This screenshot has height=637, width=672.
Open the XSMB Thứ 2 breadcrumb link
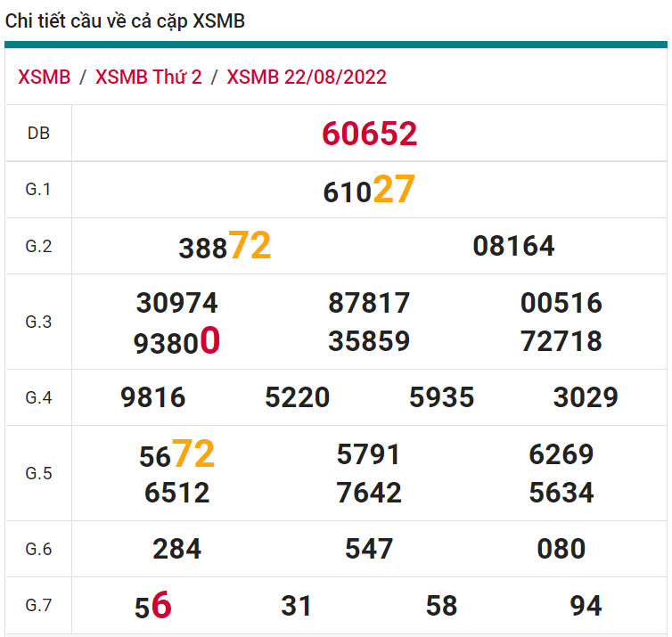[x=148, y=77]
